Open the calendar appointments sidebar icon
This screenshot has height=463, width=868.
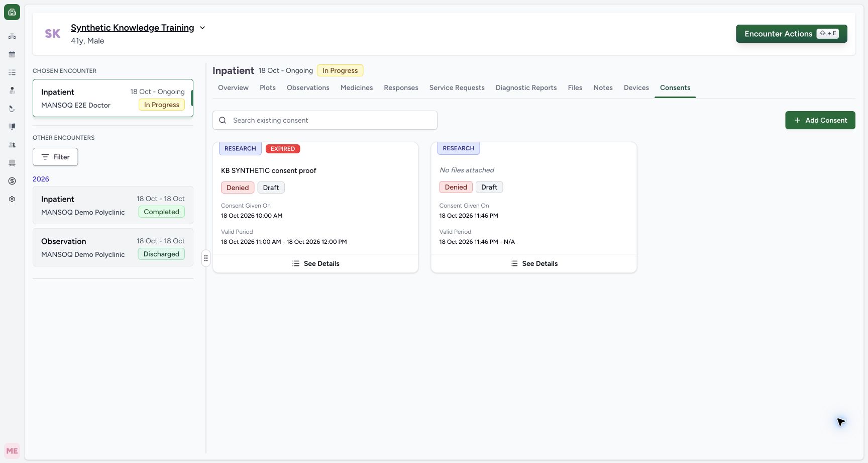coord(12,54)
